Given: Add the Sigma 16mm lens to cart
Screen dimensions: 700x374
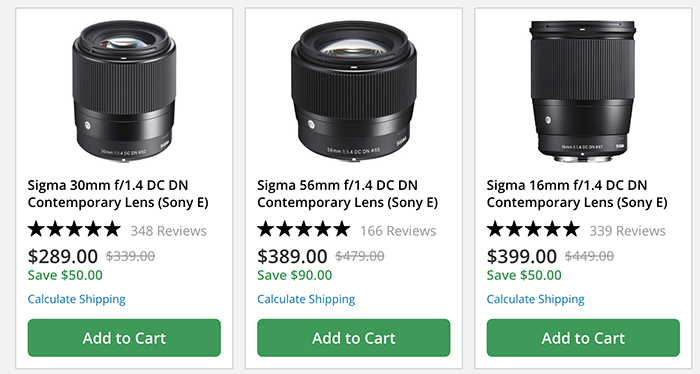Looking at the screenshot, I should tap(583, 338).
